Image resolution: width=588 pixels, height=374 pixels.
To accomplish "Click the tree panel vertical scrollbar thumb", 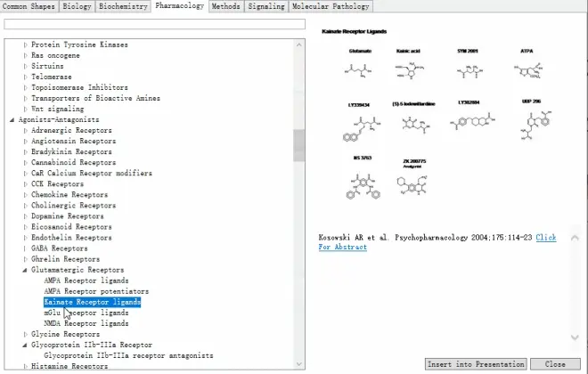I will [299, 147].
